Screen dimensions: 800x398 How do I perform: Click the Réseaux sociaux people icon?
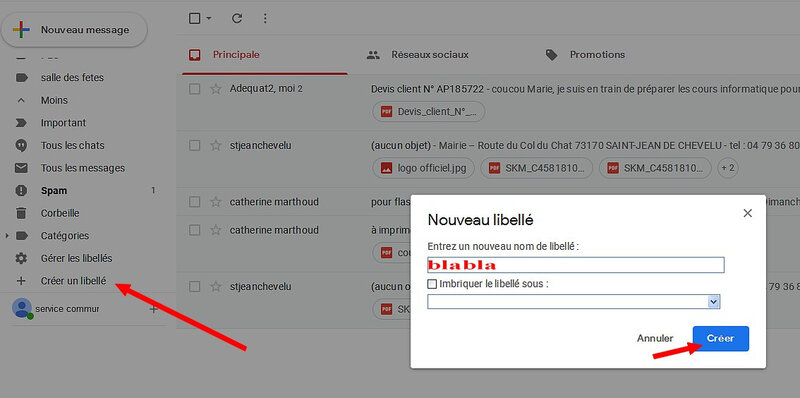[x=373, y=55]
